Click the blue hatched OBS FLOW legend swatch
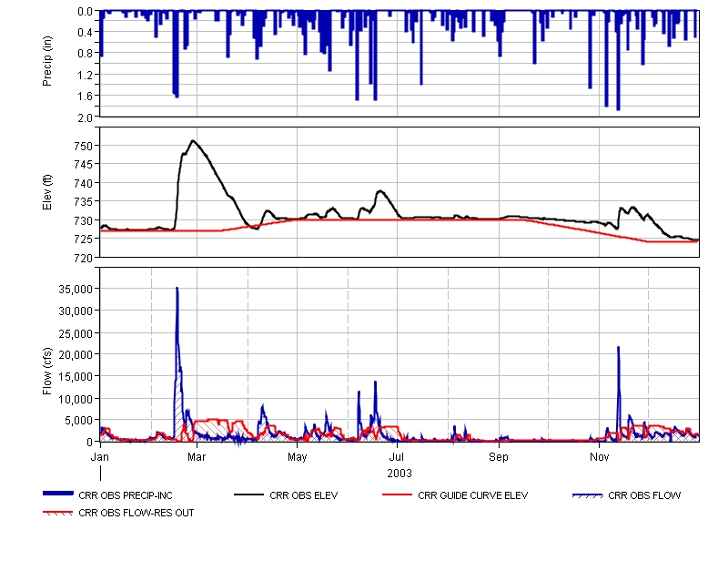Image resolution: width=728 pixels, height=571 pixels. [x=587, y=495]
